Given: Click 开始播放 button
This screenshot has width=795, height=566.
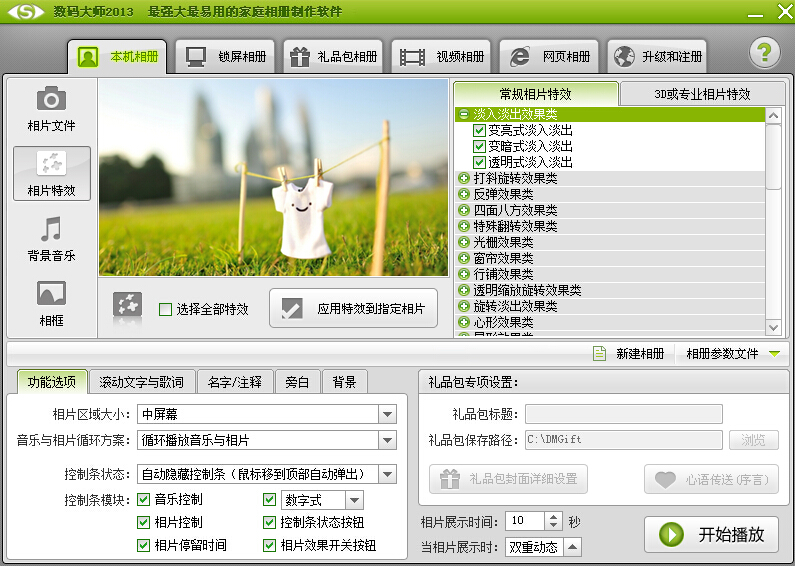Looking at the screenshot, I should 711,534.
